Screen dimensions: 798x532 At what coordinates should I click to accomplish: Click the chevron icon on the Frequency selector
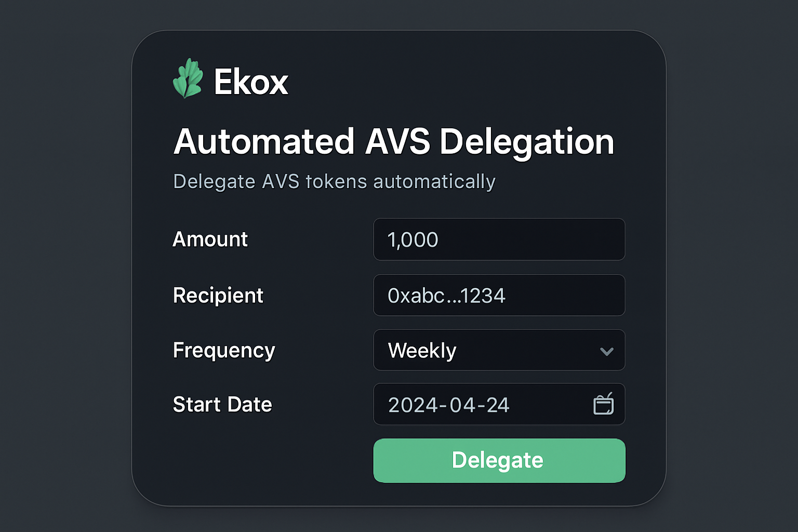[606, 351]
